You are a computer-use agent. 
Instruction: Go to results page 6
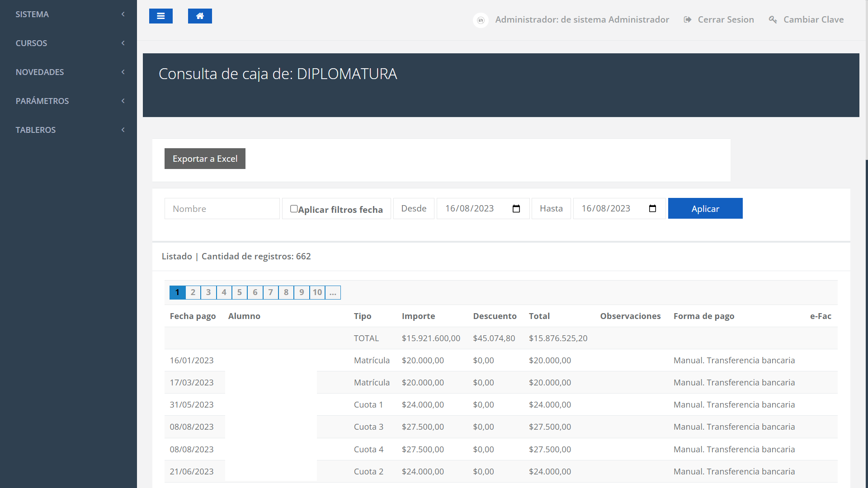(x=255, y=292)
